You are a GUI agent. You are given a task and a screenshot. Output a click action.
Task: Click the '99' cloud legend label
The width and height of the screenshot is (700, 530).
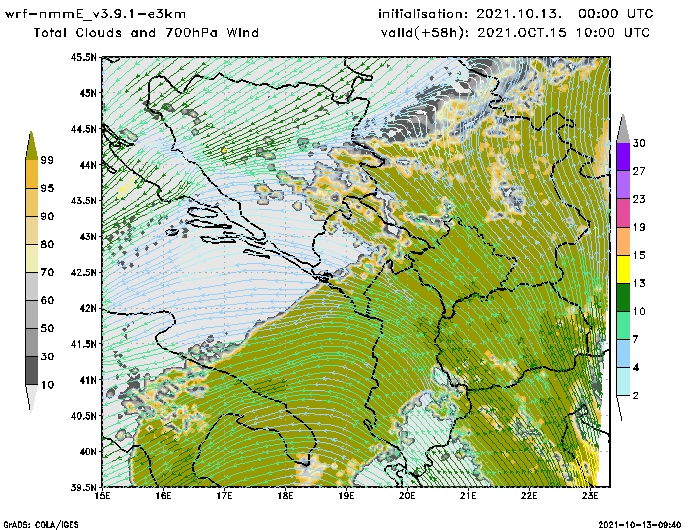click(x=46, y=160)
